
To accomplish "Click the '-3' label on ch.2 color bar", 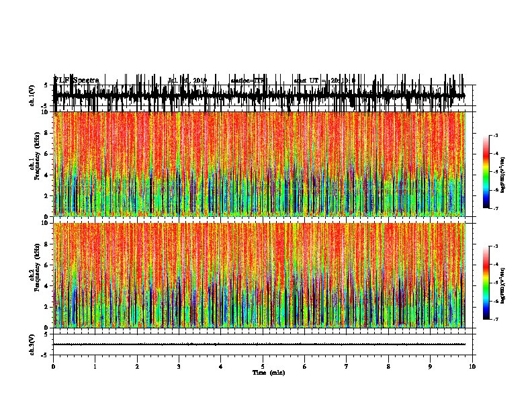I will click(496, 246).
